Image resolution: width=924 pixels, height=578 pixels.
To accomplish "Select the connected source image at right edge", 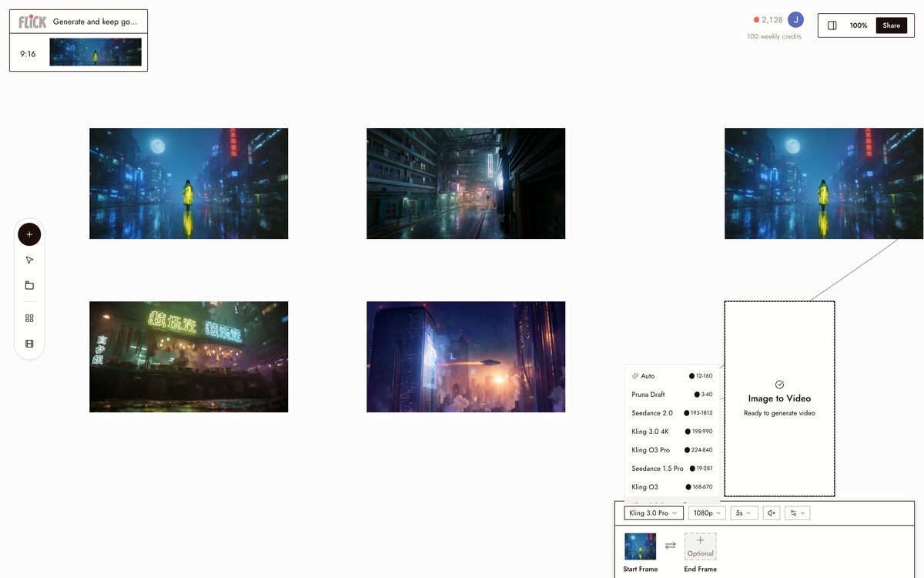I will 824,183.
